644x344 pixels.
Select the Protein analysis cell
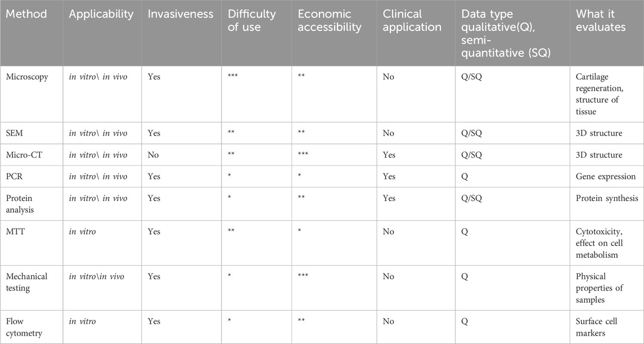coord(19,203)
